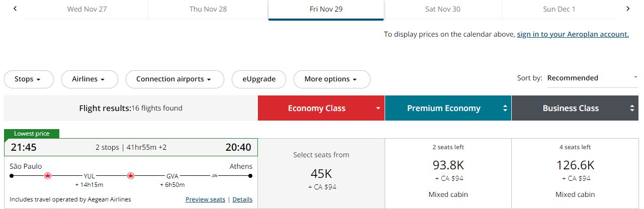644x209 pixels.
Task: Click sort arrows on Premium Economy header
Action: click(x=505, y=108)
